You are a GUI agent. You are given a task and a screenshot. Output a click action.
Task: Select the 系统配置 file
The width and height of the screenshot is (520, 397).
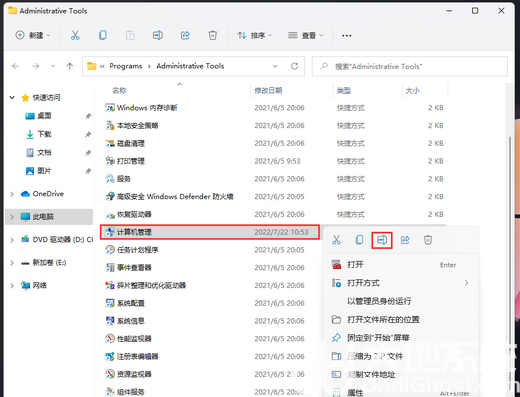coord(131,303)
